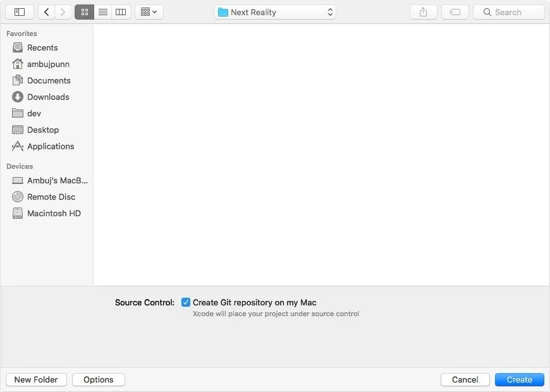Click the New Folder button
This screenshot has width=550, height=392.
36,379
